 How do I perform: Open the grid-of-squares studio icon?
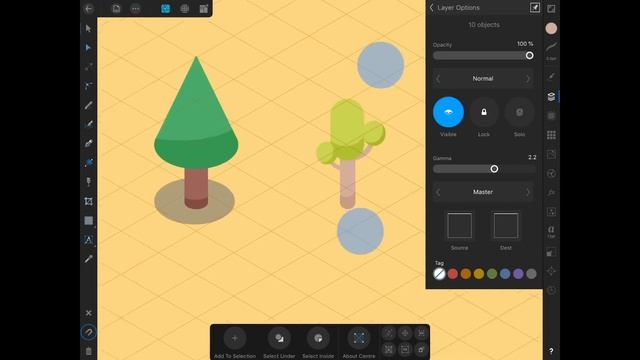551,135
